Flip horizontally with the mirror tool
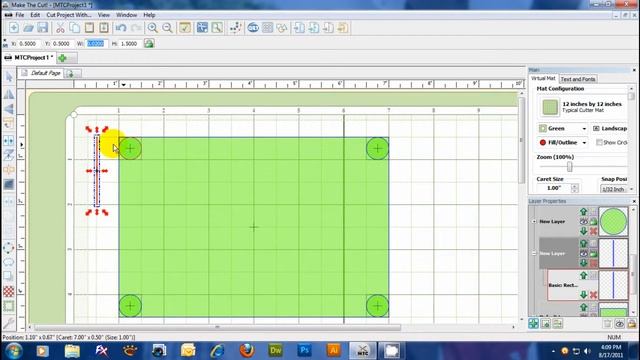This screenshot has height=360, width=640. pos(9,94)
